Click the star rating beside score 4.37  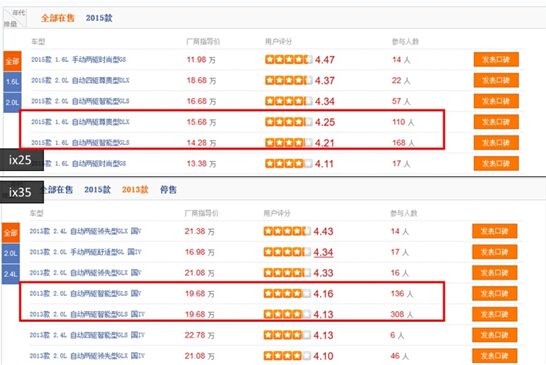[289, 80]
